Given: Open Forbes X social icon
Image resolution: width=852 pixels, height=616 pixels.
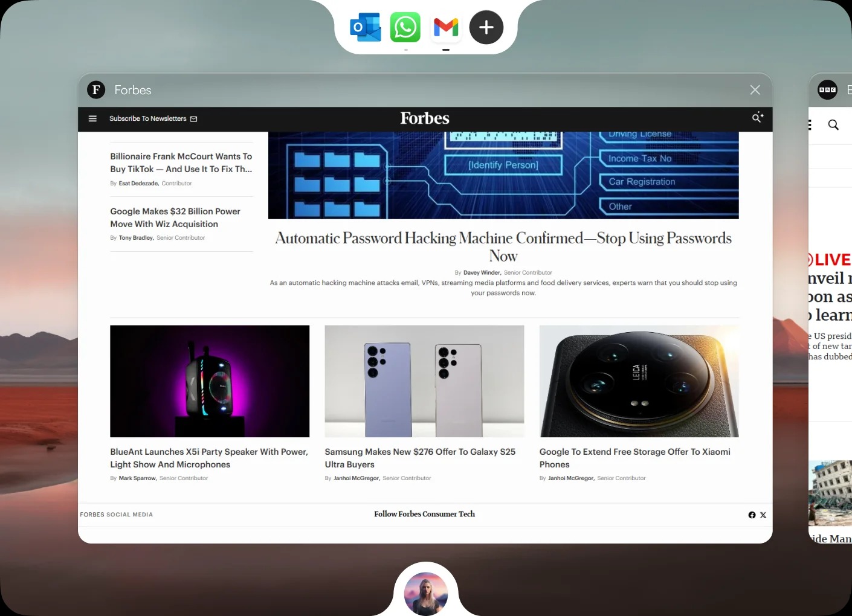Looking at the screenshot, I should click(x=763, y=515).
